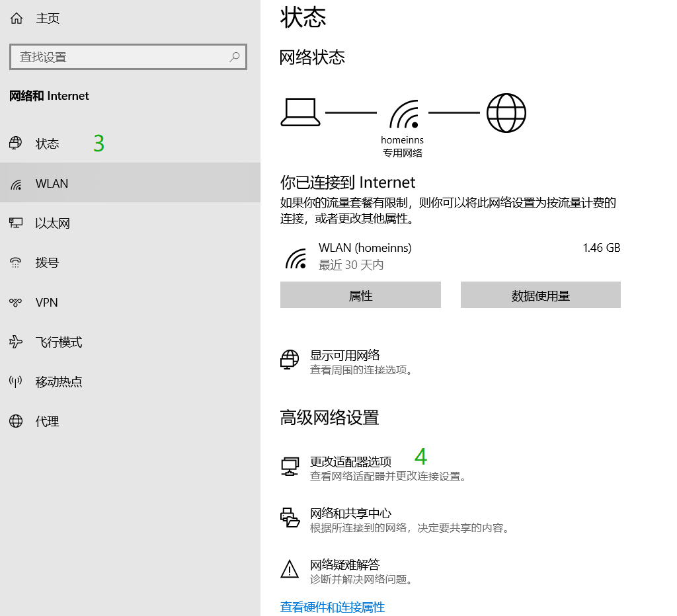Click the 飞行模式 airplane icon
This screenshot has width=677, height=616.
pyautogui.click(x=16, y=342)
